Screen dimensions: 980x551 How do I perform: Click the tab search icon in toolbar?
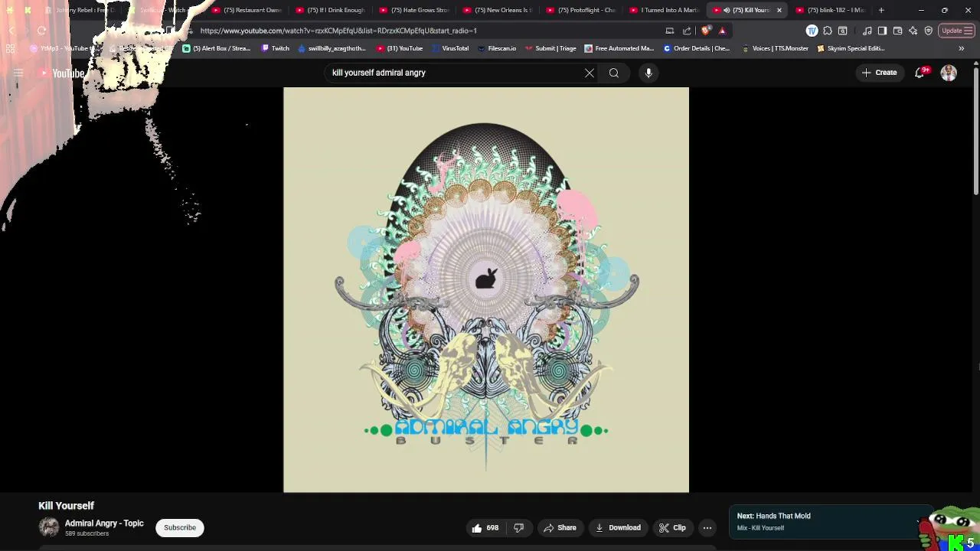(843, 31)
